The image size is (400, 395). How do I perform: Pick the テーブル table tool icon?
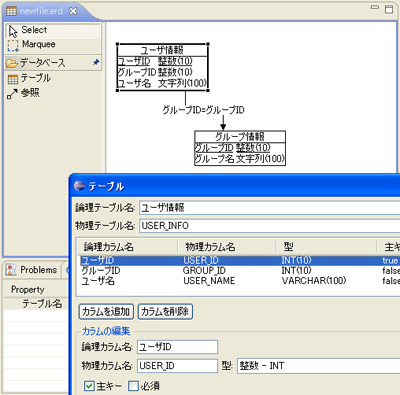pos(13,79)
